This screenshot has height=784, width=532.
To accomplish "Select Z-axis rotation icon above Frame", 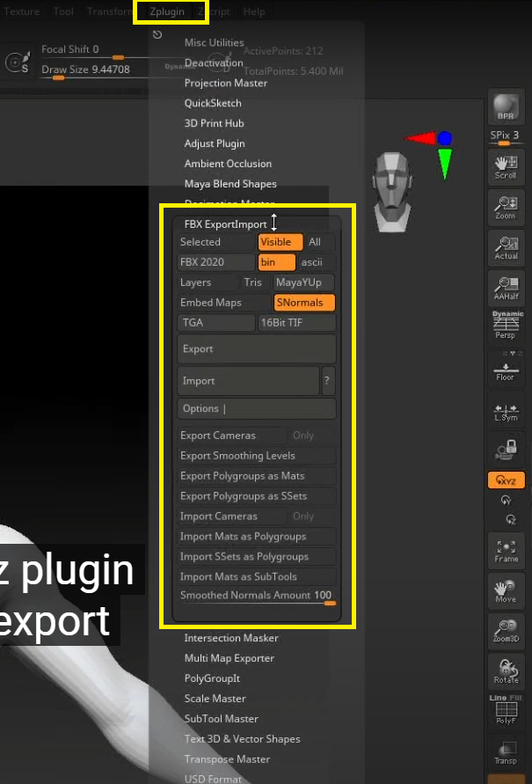I will [x=511, y=519].
